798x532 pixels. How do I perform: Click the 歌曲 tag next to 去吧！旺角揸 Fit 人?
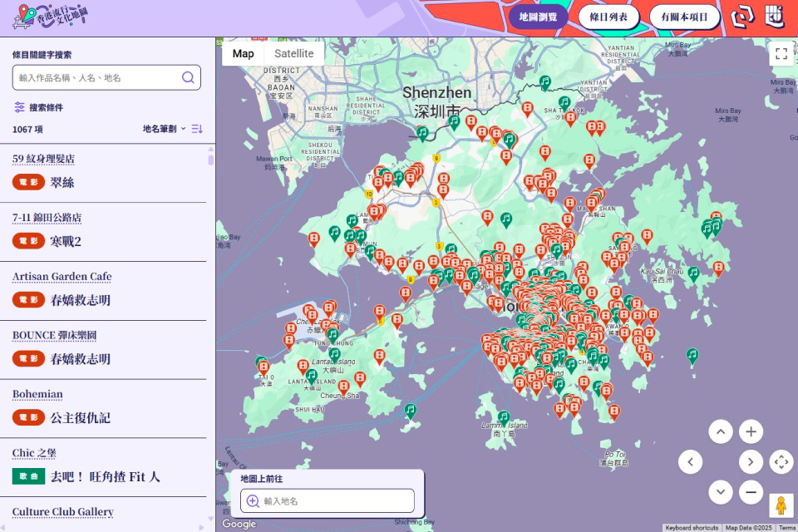(28, 476)
